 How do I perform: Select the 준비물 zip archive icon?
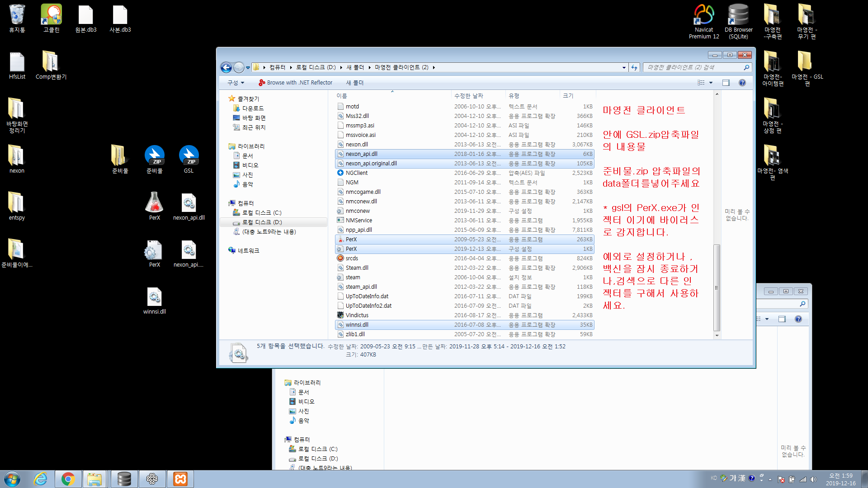tap(154, 160)
